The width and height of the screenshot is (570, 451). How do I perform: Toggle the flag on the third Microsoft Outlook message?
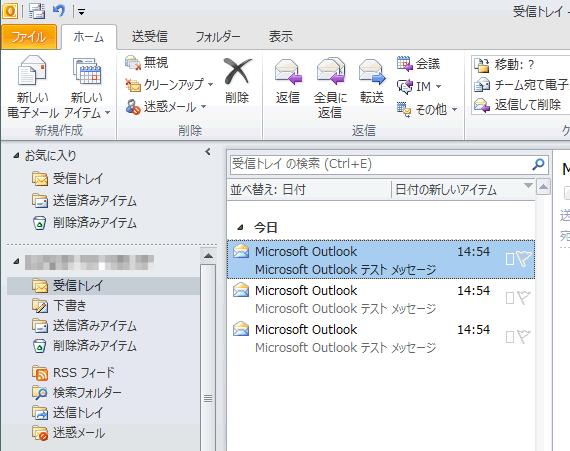coord(524,337)
